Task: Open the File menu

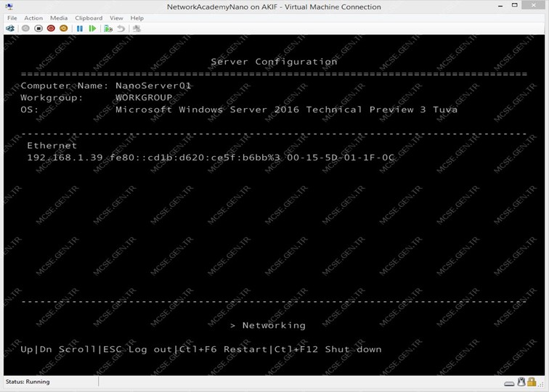Action: pos(12,18)
